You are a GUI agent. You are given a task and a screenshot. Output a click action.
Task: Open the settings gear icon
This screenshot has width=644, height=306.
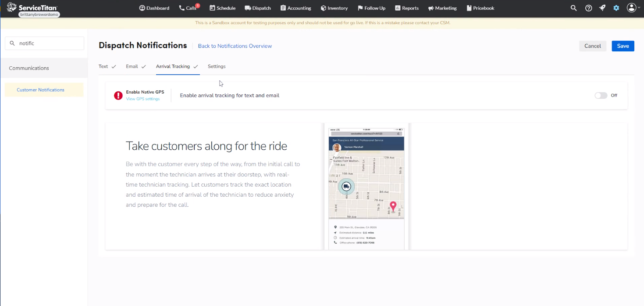coord(616,7)
